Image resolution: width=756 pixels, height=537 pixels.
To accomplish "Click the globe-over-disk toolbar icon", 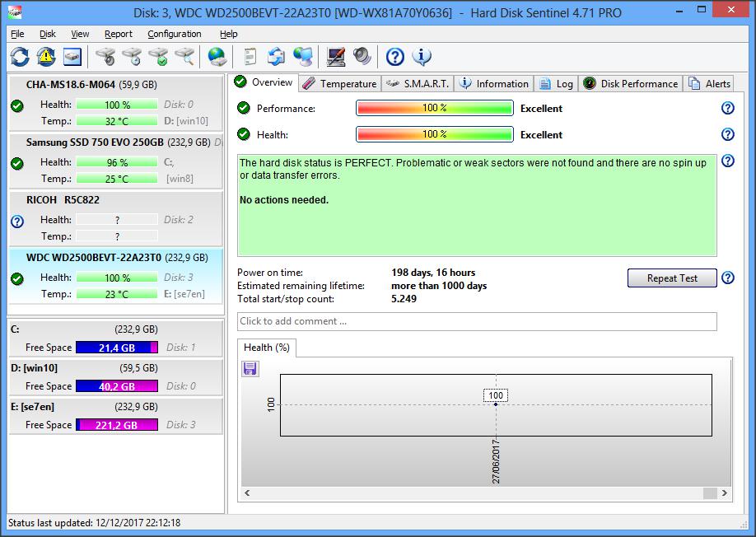I will [x=217, y=56].
